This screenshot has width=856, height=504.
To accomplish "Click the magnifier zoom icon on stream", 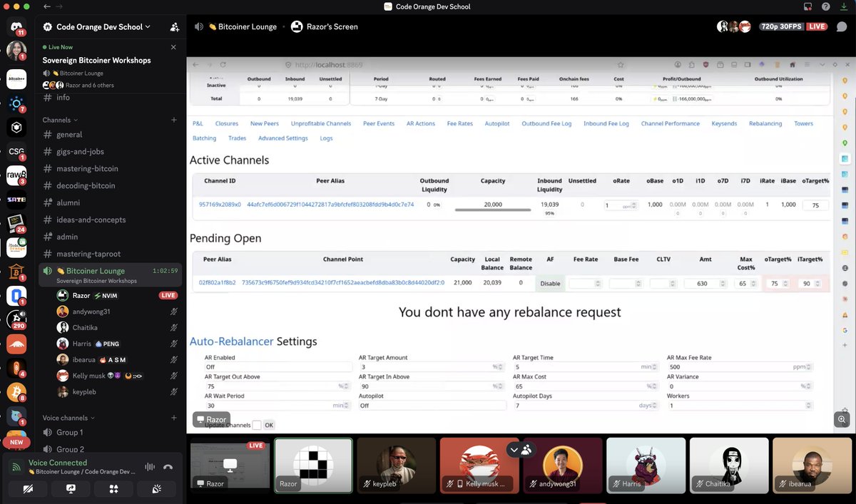I will 842,420.
